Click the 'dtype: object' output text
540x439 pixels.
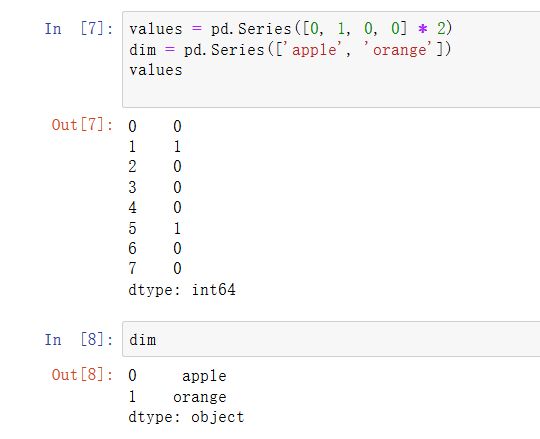coord(186,417)
